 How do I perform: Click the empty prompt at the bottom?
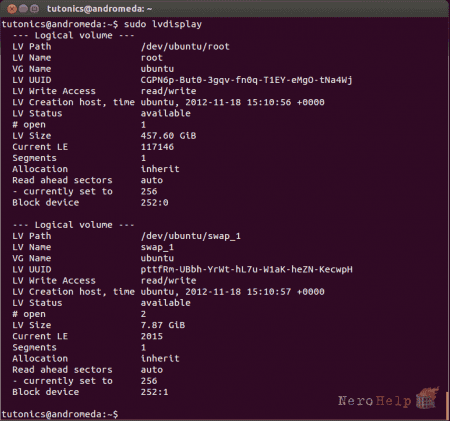60,414
